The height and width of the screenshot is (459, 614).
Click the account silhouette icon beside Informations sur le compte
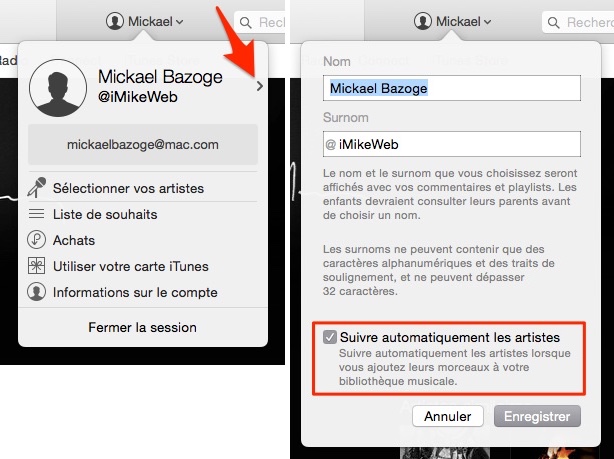point(36,292)
